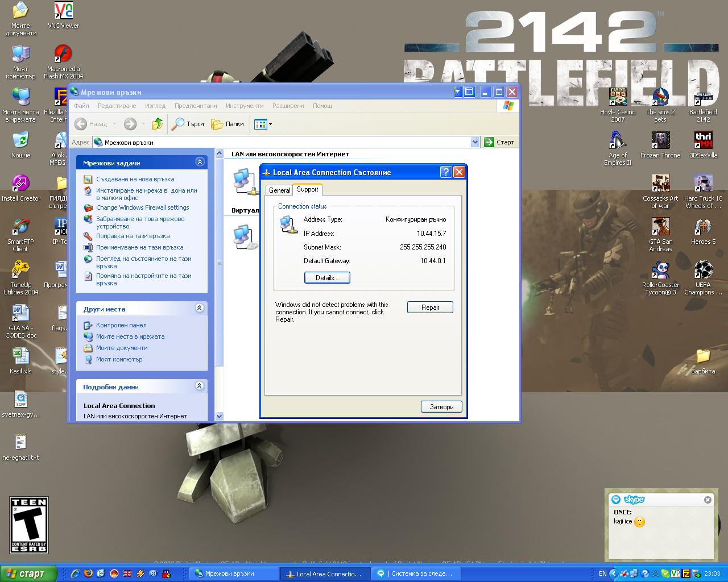The height and width of the screenshot is (582, 728).
Task: Launch Internet Explorer from quick launch
Action: [75, 573]
